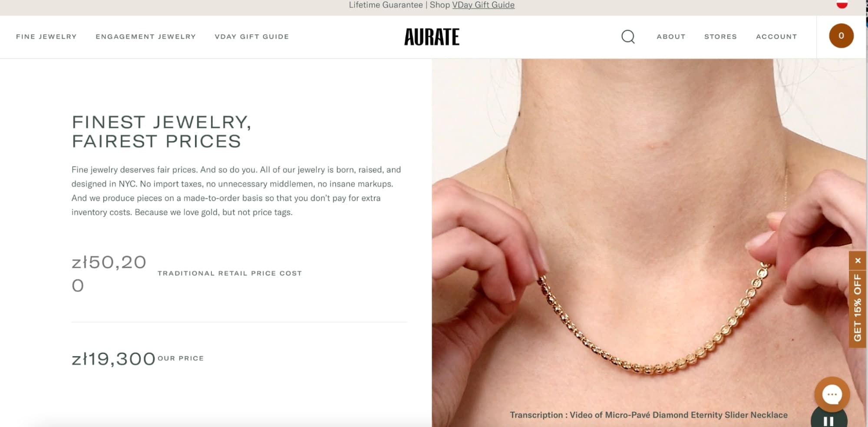
Task: Open the Account page
Action: [776, 37]
